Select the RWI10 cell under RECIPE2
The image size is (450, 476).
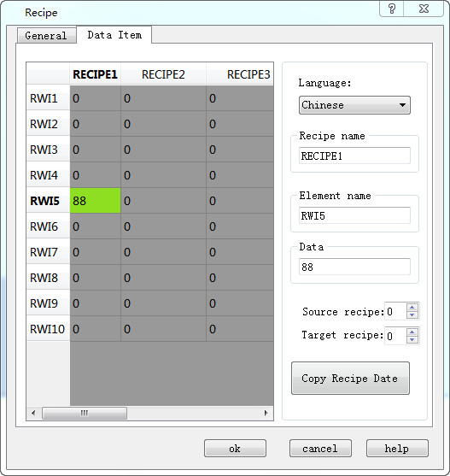click(x=163, y=329)
